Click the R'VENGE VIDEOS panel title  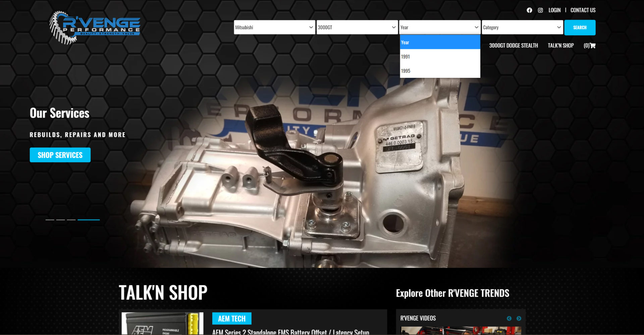coord(418,318)
